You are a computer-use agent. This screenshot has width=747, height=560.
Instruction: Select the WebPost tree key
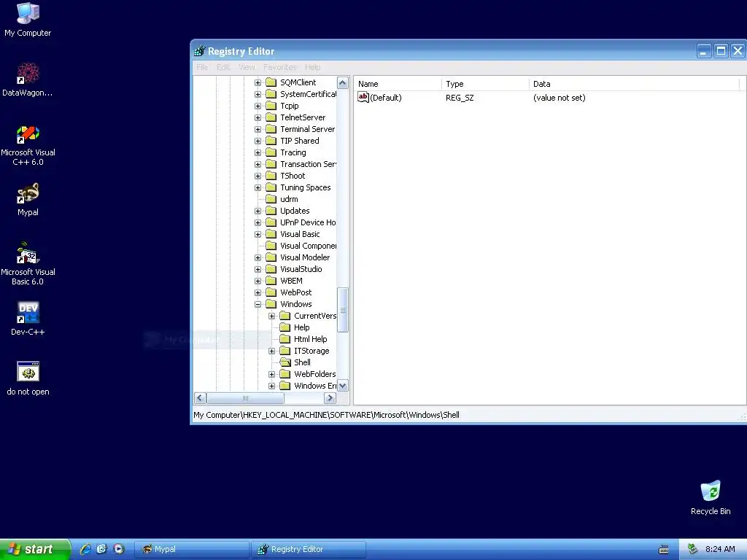[x=296, y=292]
